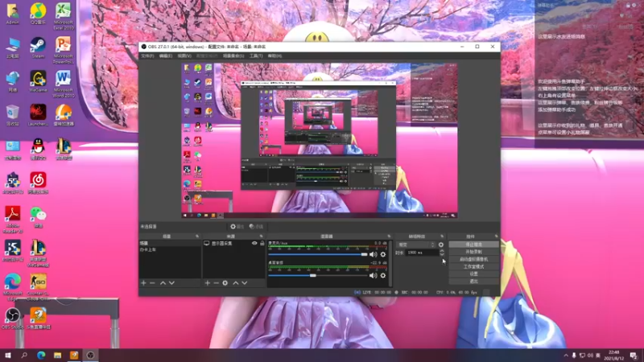The height and width of the screenshot is (362, 644).
Task: Mute the microphone track speaker icon
Action: 373,254
